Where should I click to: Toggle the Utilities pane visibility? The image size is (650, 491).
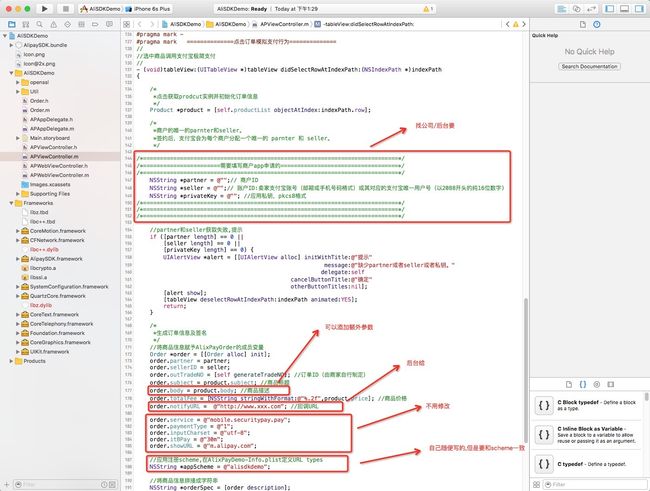(639, 9)
